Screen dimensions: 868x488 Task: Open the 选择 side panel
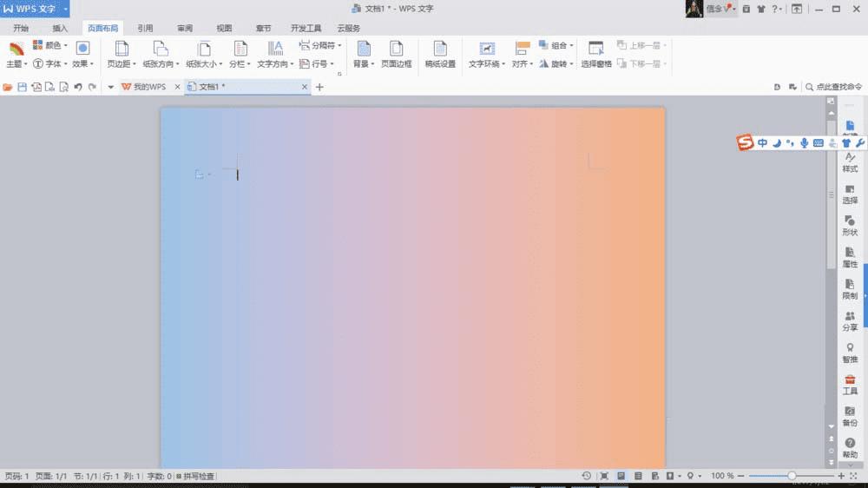(850, 195)
